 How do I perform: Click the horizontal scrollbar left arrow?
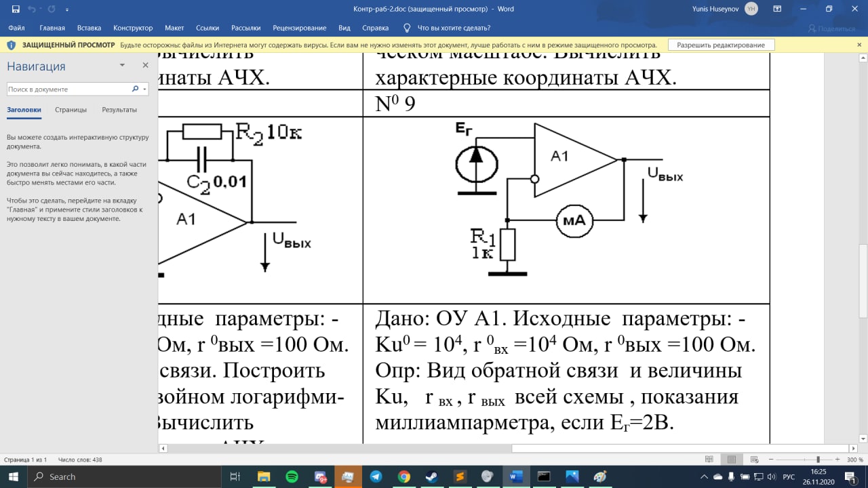(x=162, y=448)
